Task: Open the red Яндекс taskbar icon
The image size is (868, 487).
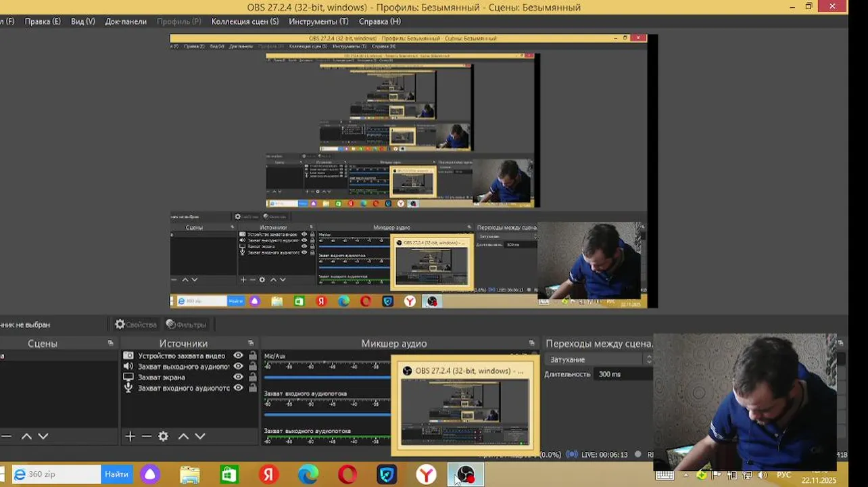Action: [x=268, y=474]
